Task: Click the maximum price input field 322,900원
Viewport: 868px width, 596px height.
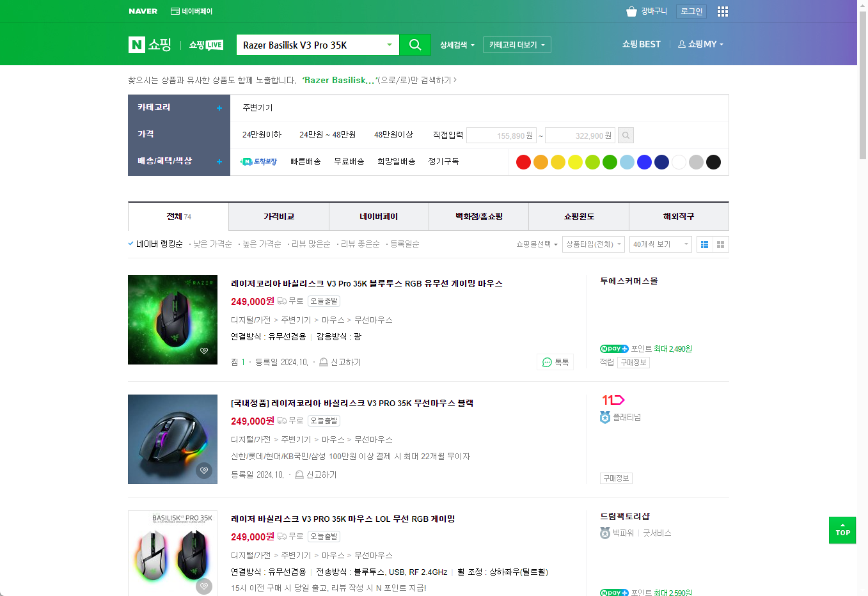Action: [580, 136]
